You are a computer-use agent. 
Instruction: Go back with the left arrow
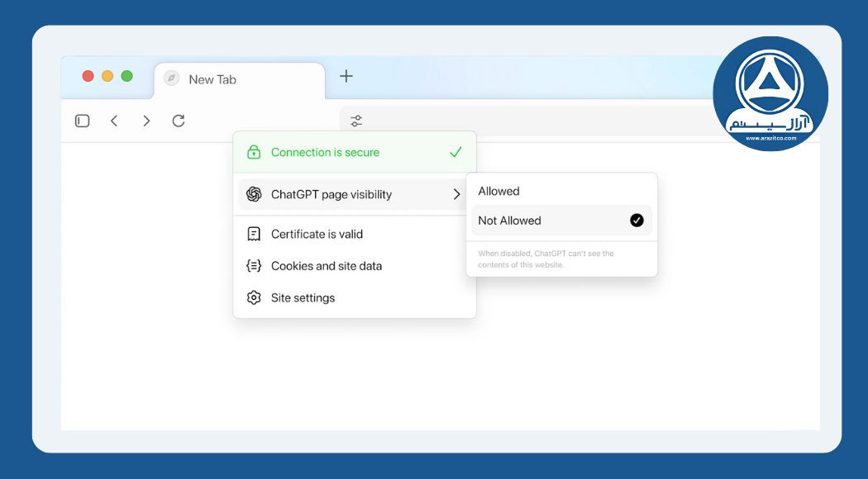click(114, 121)
